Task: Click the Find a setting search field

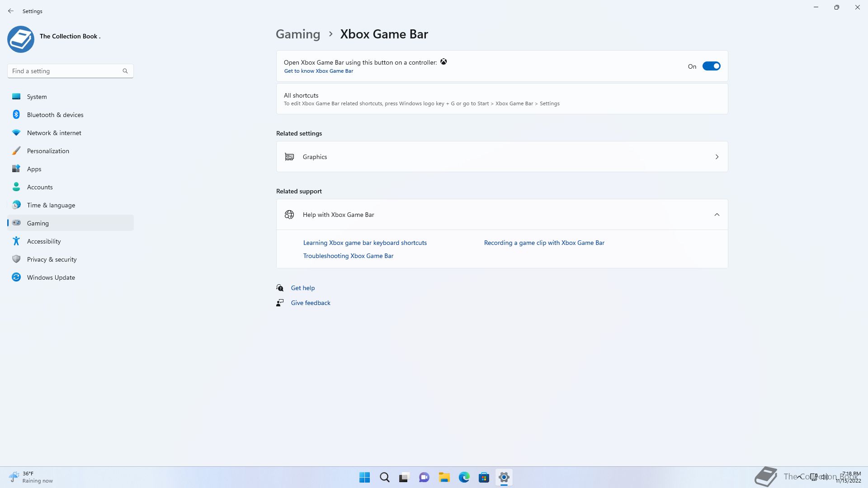Action: [63, 71]
